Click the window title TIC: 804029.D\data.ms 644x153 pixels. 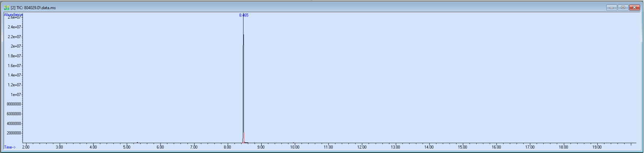tap(36, 8)
